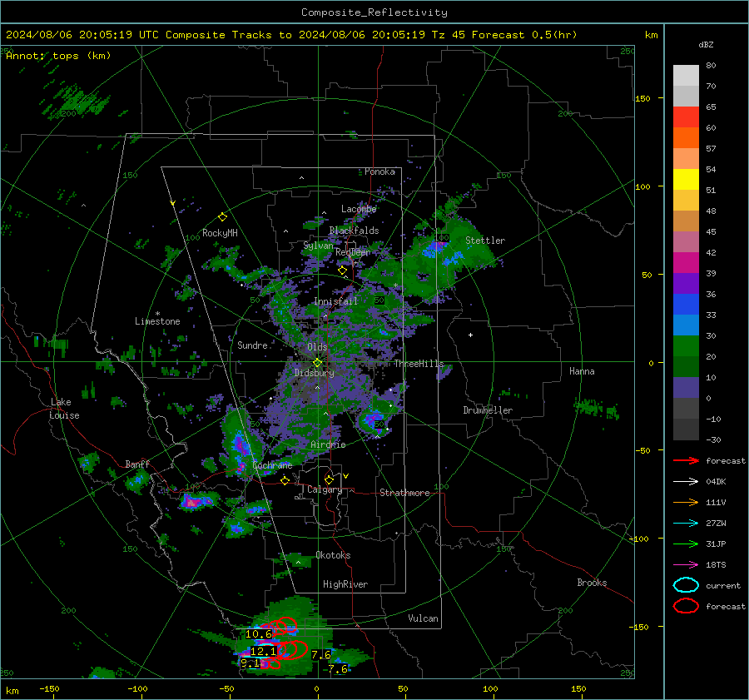
Task: Click the cyan 'current' ellipse legend icon
Action: [686, 585]
